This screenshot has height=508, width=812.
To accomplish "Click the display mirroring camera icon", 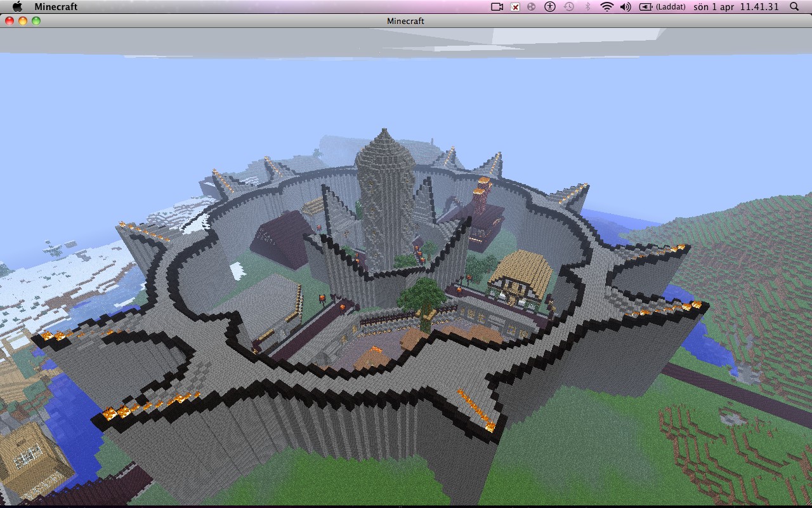I will tap(497, 7).
